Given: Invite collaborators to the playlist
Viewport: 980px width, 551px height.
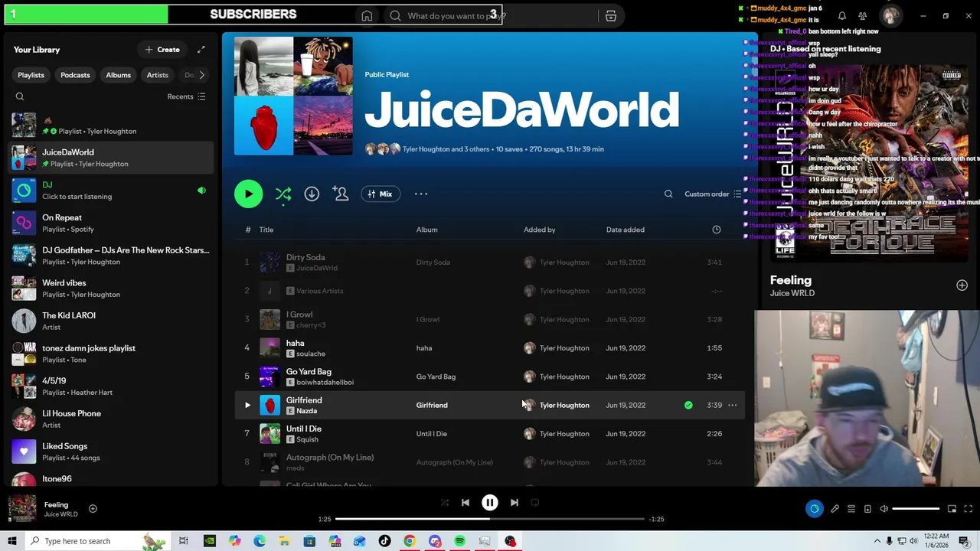Looking at the screenshot, I should 341,194.
